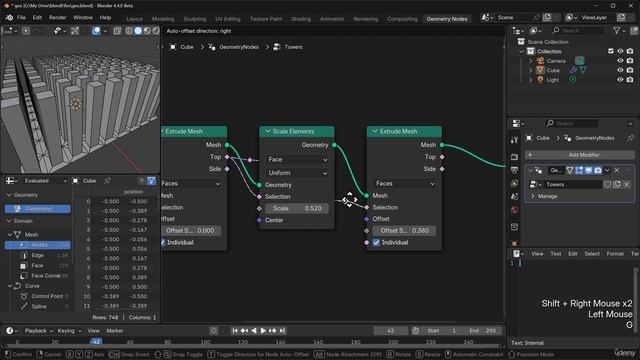Adjust Scale value slider 0.520
This screenshot has width=640, height=360.
[297, 209]
